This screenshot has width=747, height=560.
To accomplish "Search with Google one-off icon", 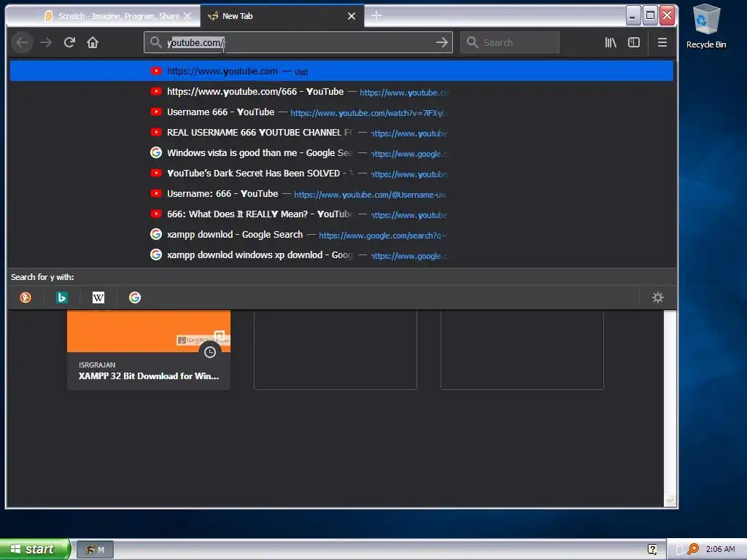I will click(135, 297).
